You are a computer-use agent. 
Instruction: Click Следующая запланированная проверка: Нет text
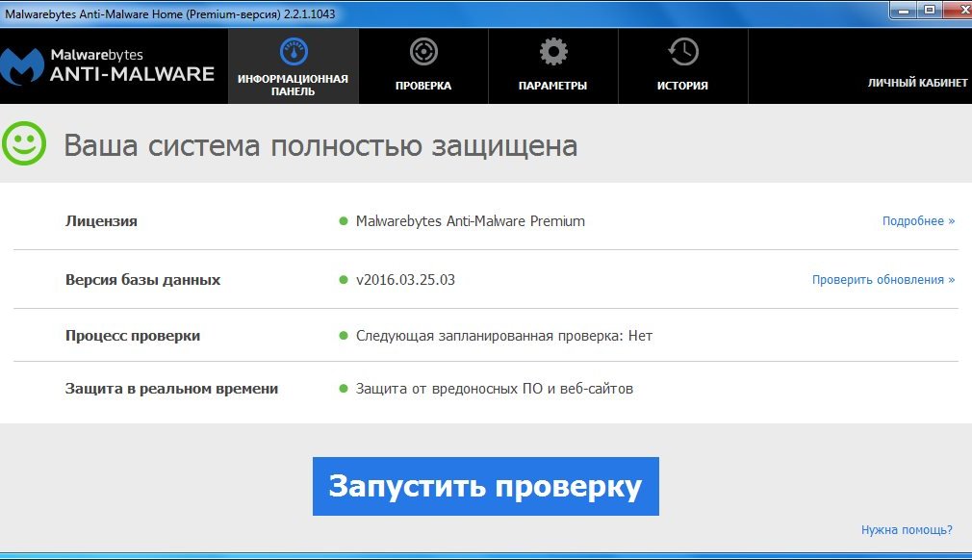[x=504, y=336]
